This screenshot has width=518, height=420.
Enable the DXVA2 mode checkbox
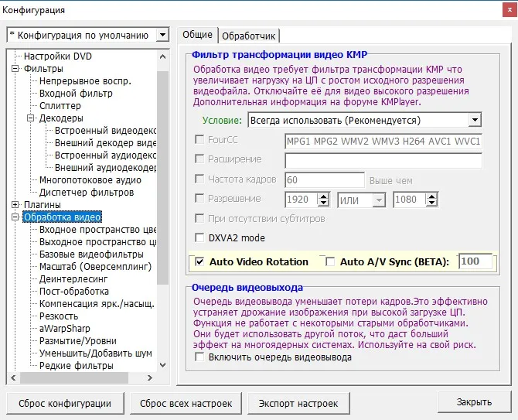199,237
